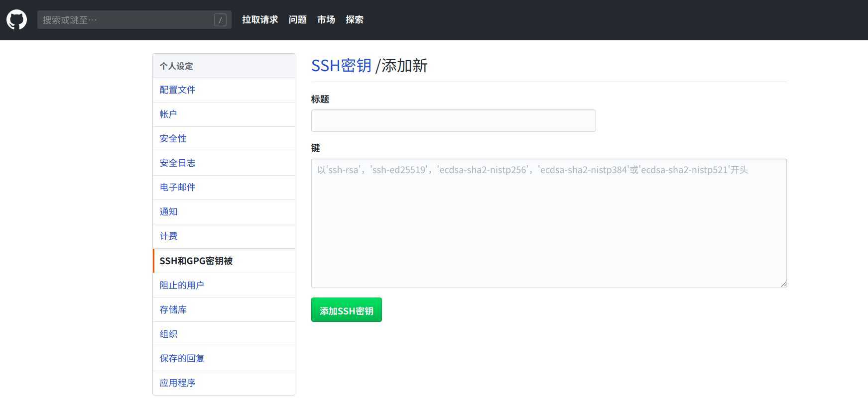Image resolution: width=868 pixels, height=402 pixels.
Task: Click the /添加新 heading text
Action: (x=401, y=66)
